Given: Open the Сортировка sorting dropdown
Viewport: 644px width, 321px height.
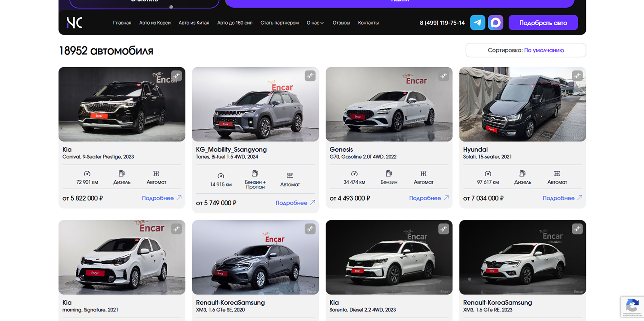Looking at the screenshot, I should click(x=526, y=50).
